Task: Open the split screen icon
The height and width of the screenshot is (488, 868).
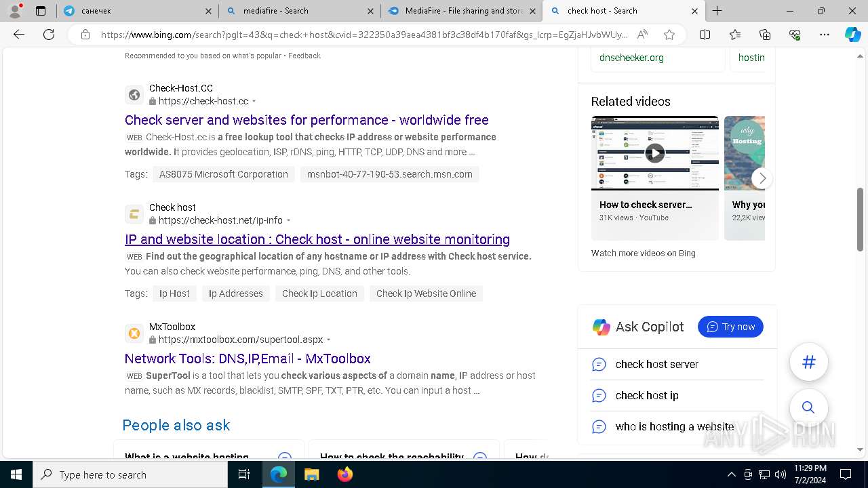Action: 705,35
